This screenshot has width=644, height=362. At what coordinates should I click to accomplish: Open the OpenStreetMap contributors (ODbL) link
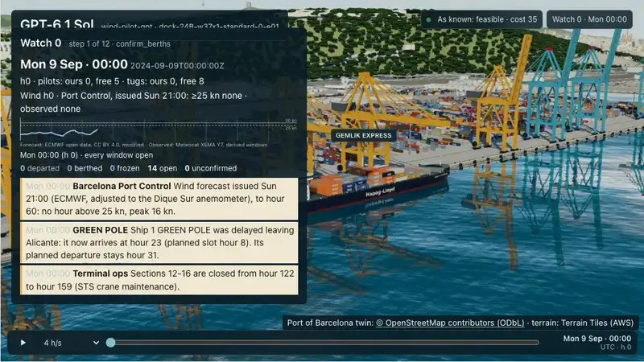pos(450,323)
